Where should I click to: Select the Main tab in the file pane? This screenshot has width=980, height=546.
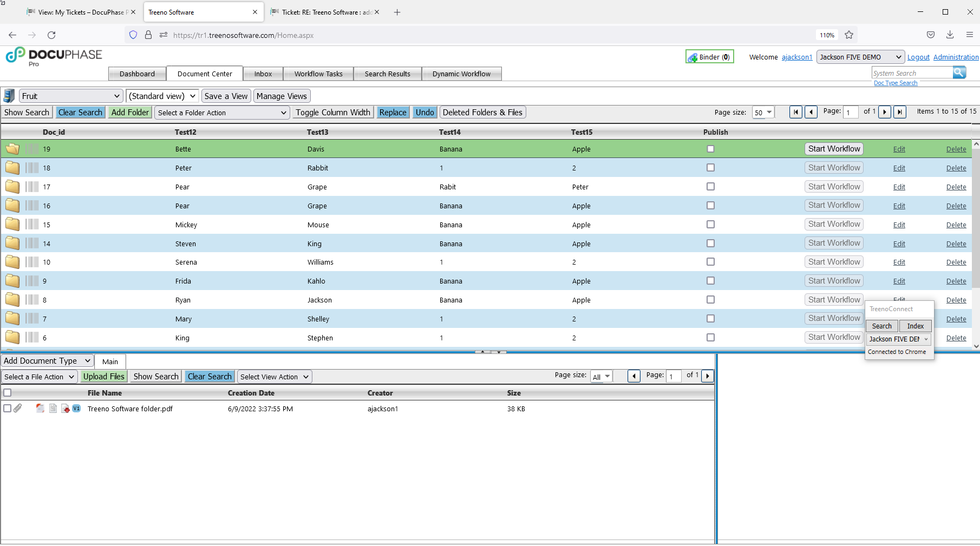[110, 361]
